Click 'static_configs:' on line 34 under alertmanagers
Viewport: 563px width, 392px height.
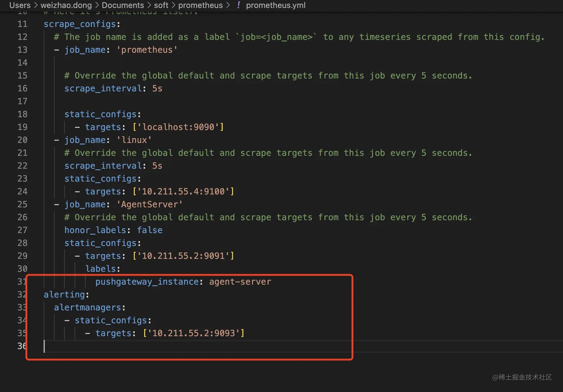coord(113,321)
